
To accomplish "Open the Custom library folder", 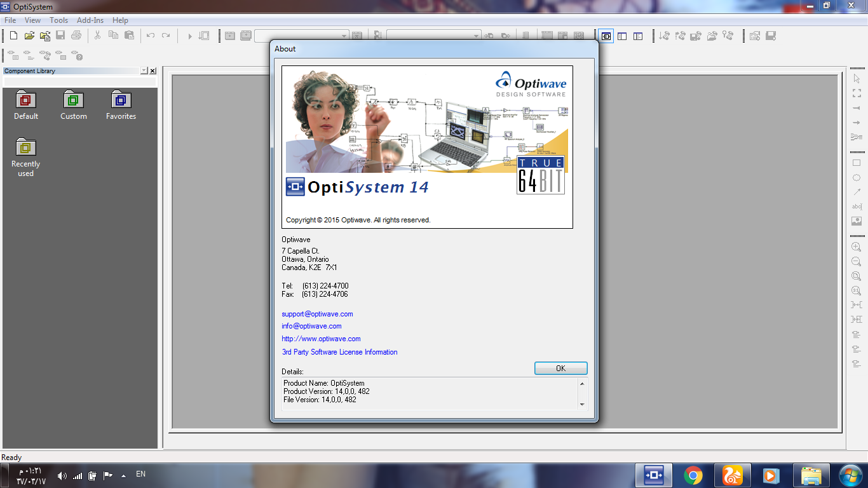I will pos(74,105).
